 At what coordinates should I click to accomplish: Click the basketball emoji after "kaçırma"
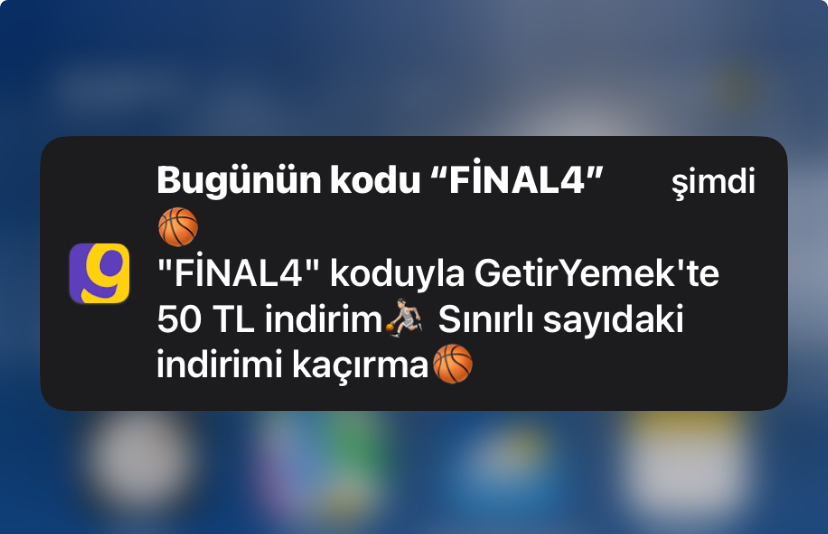pyautogui.click(x=453, y=364)
